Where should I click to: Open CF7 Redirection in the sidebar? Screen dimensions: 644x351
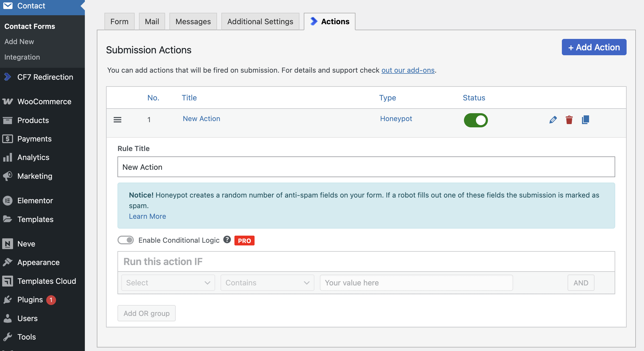coord(45,77)
